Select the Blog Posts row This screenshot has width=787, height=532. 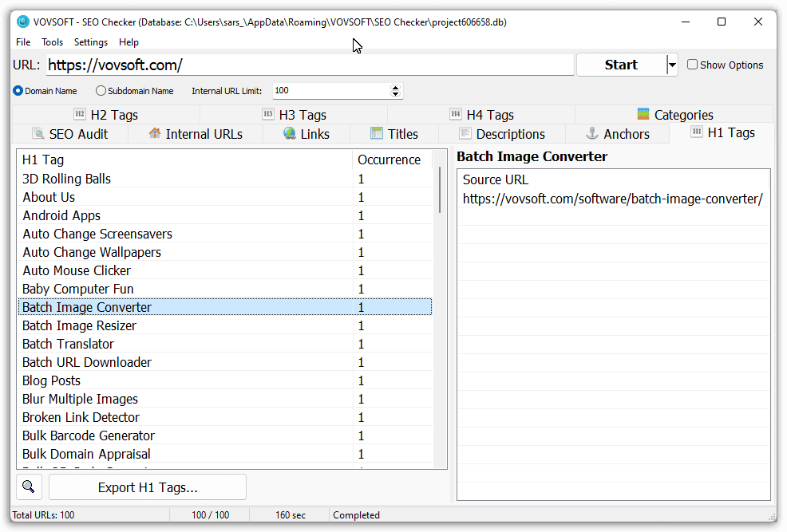225,380
